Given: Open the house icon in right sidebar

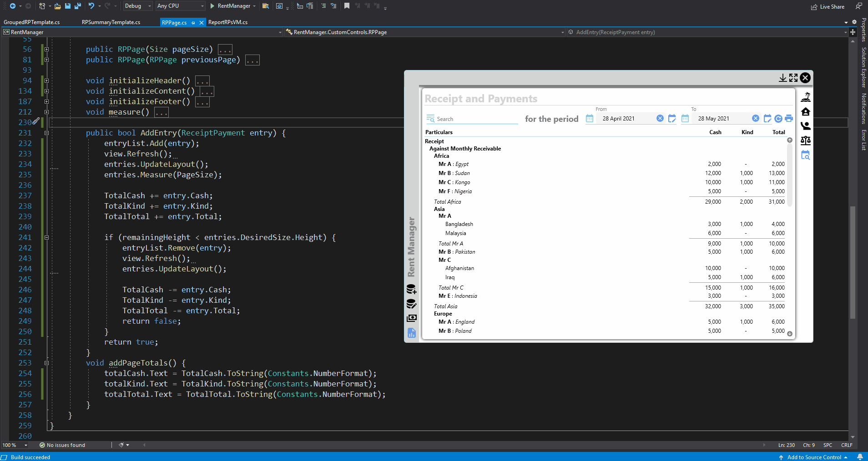Looking at the screenshot, I should (x=806, y=111).
